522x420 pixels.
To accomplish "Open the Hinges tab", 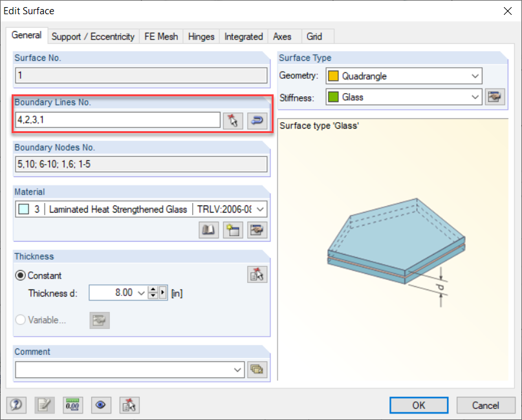I will click(201, 37).
